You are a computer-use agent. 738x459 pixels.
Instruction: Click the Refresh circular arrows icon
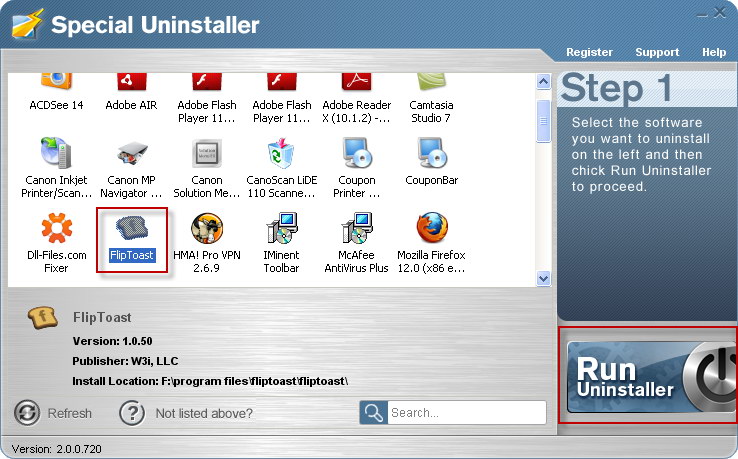[x=27, y=413]
